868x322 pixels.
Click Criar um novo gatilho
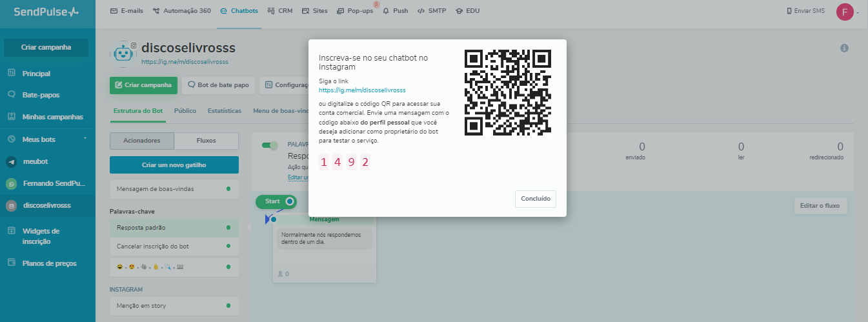(174, 165)
